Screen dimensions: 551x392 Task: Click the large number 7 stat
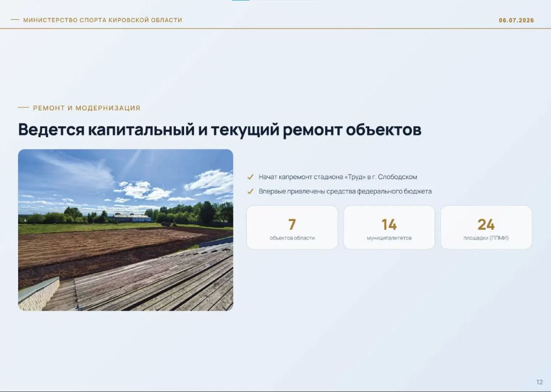(x=292, y=224)
